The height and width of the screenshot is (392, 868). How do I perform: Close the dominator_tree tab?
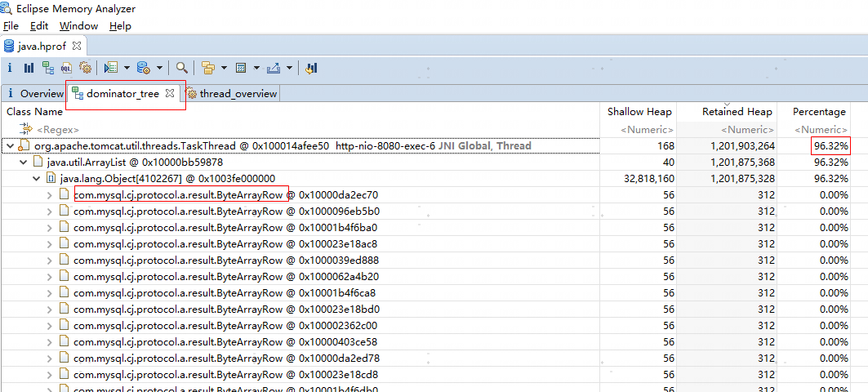[x=170, y=93]
